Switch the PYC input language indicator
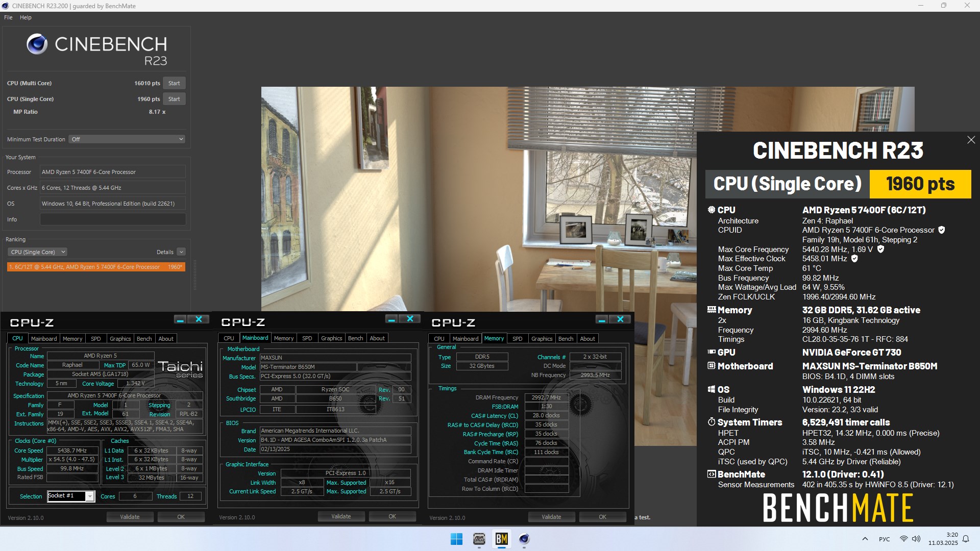980x551 pixels. click(884, 539)
